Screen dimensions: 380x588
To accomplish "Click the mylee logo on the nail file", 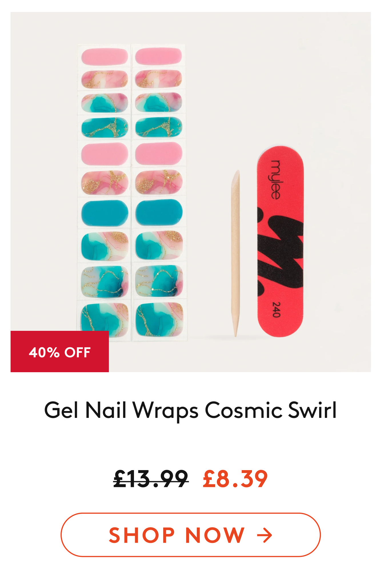I will pos(275,180).
